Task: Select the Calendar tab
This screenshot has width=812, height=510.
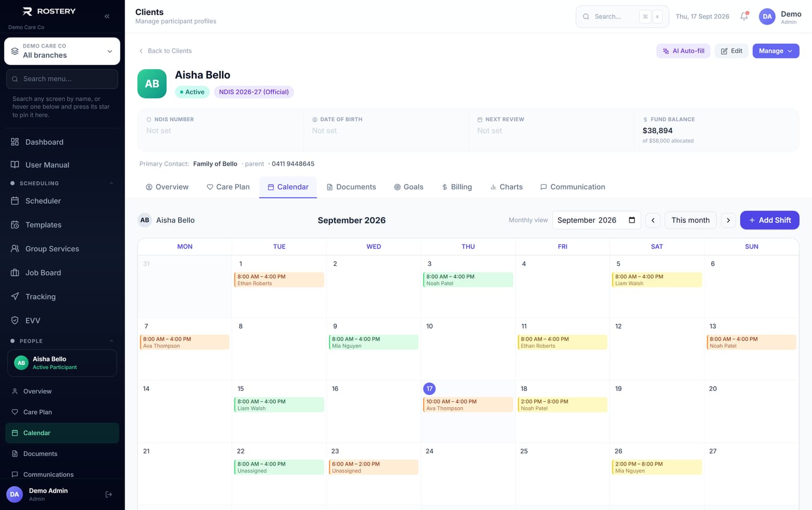Action: pos(288,187)
